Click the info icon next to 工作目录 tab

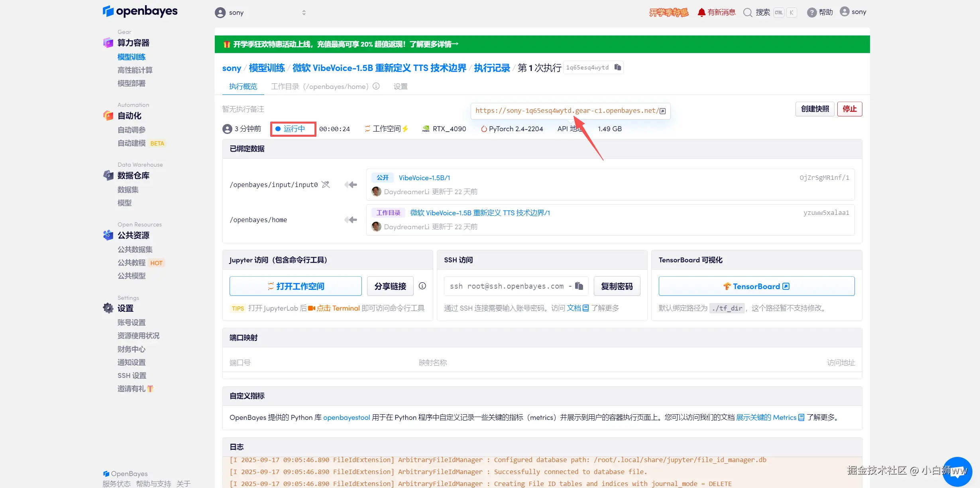pos(376,86)
